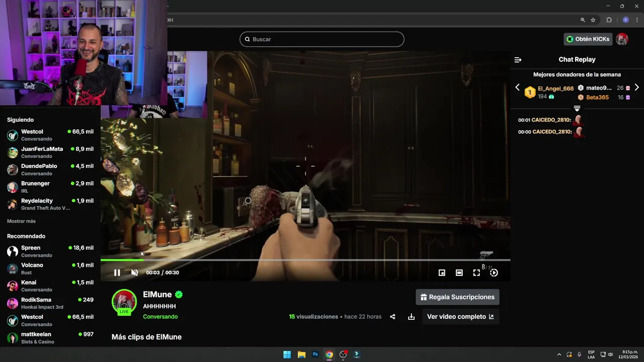This screenshot has height=362, width=644.
Task: Open Chrome extensions puzzle icon
Action: [x=609, y=20]
